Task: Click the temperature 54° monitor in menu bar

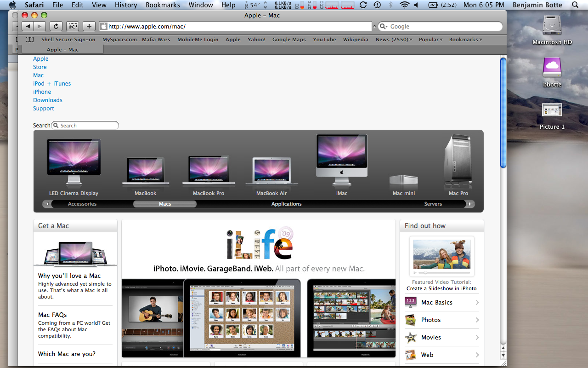Action: point(252,5)
